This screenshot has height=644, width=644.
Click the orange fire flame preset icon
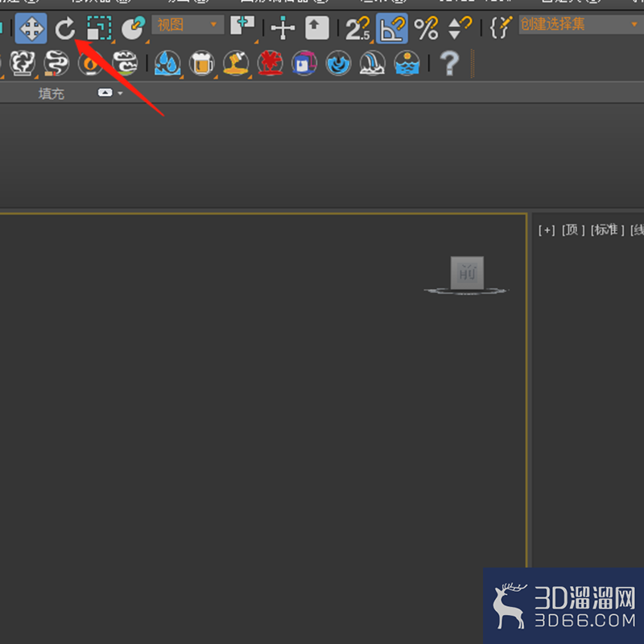click(90, 64)
